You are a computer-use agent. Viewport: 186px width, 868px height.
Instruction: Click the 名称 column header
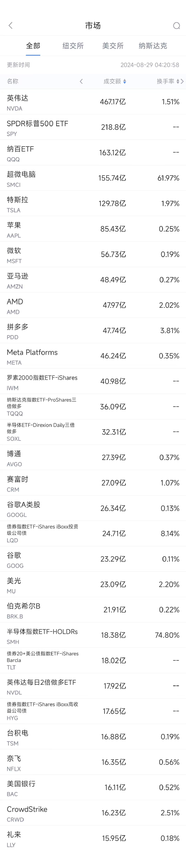[x=13, y=81]
